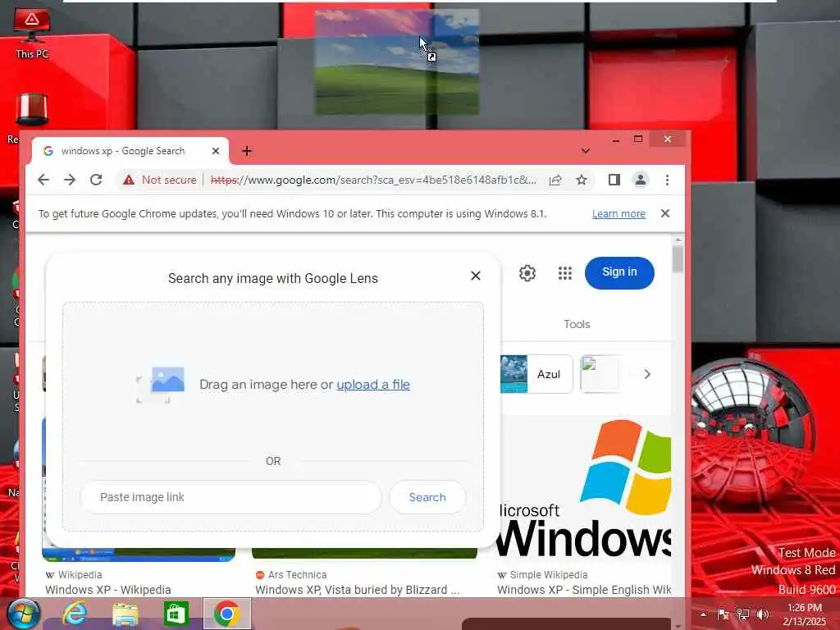Show more filter chips with right chevron
Screen dimensions: 840x630
pos(647,374)
